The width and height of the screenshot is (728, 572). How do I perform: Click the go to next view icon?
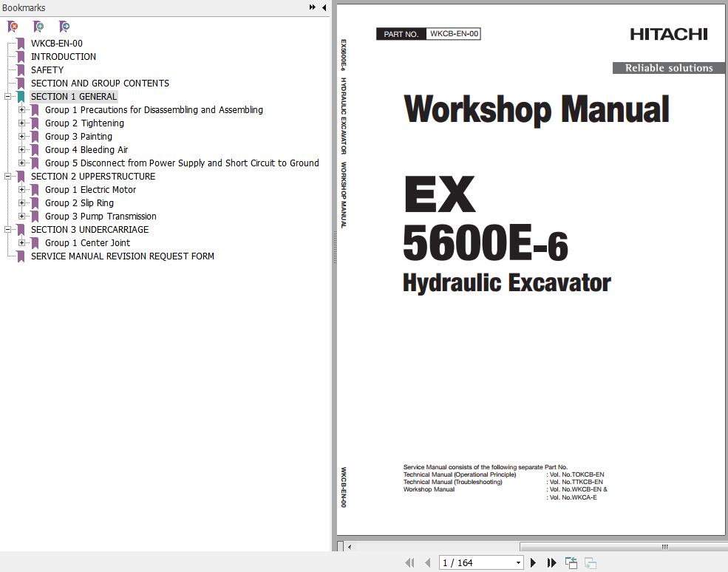click(x=590, y=562)
